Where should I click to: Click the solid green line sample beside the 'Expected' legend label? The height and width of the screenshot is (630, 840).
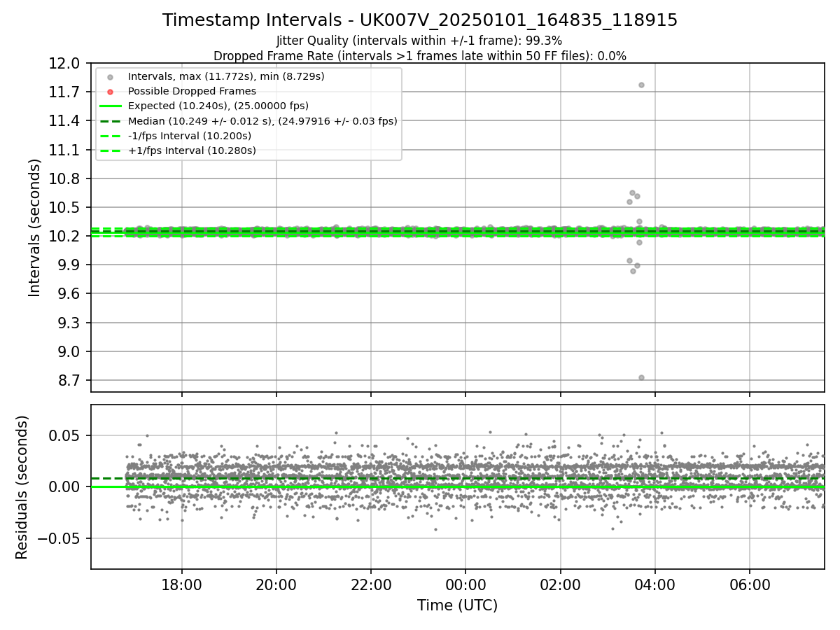pos(110,106)
